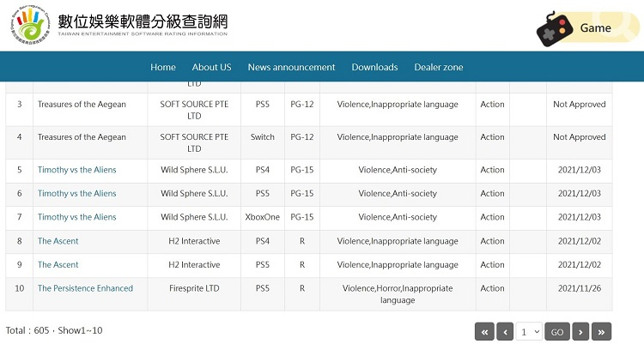Click the 2021/12/03 date in row 7
Screen dimensions: 644x362
click(x=579, y=217)
